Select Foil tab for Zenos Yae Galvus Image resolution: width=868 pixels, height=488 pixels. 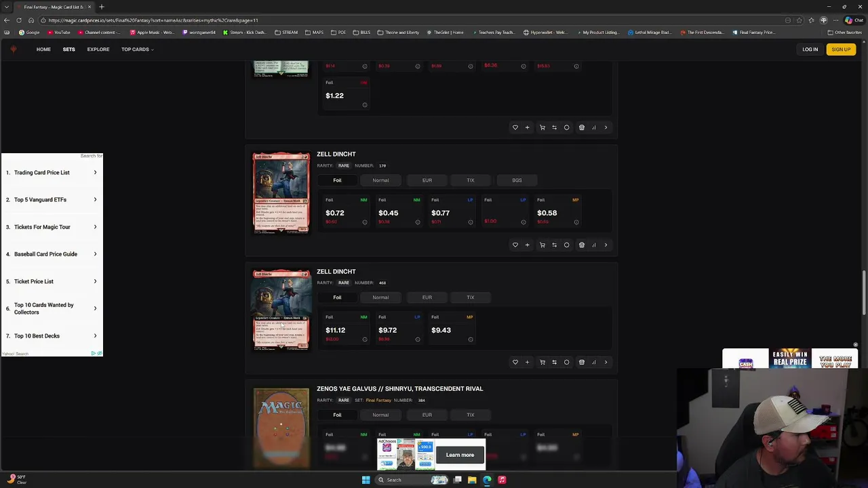pos(337,415)
